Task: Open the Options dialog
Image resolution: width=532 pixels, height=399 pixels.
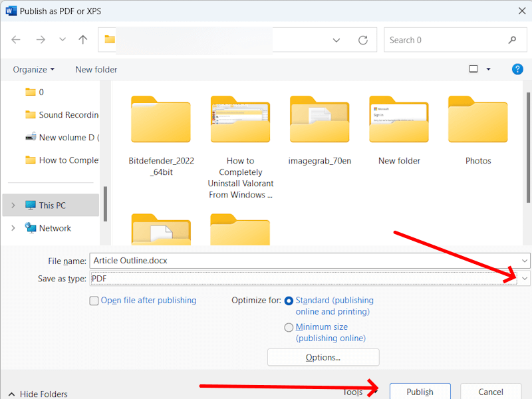Action: [x=323, y=357]
